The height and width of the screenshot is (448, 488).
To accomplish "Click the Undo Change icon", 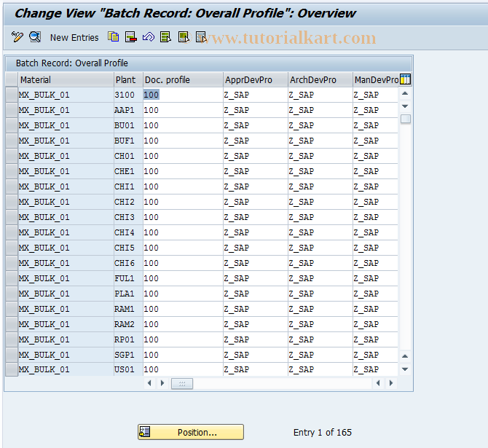I will pos(149,37).
